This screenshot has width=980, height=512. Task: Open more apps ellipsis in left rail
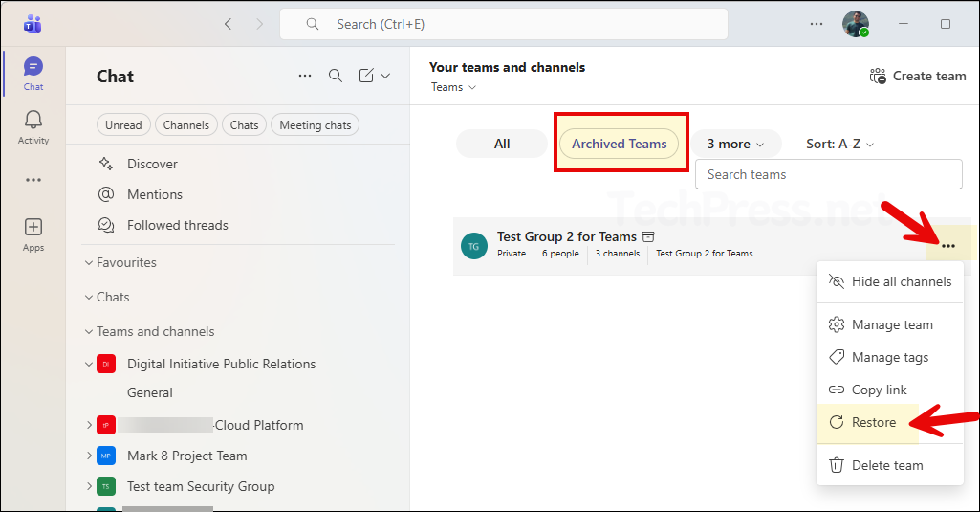pyautogui.click(x=33, y=180)
